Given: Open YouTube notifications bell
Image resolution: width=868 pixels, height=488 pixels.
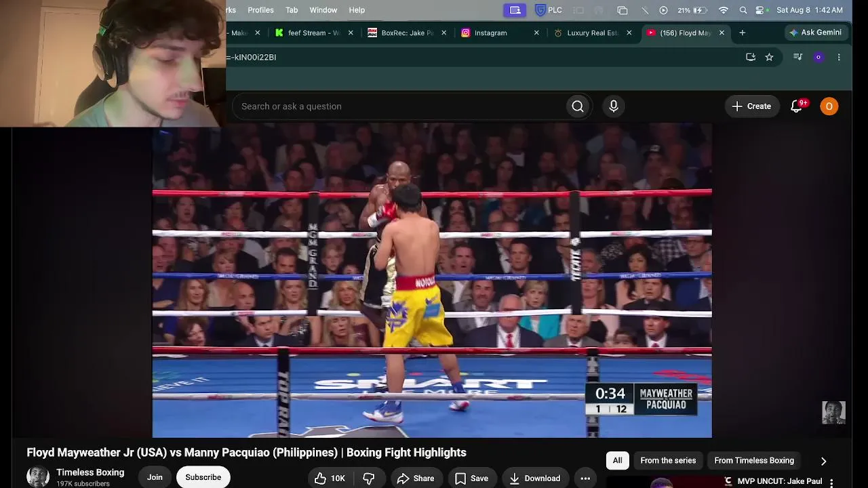Looking at the screenshot, I should [797, 106].
